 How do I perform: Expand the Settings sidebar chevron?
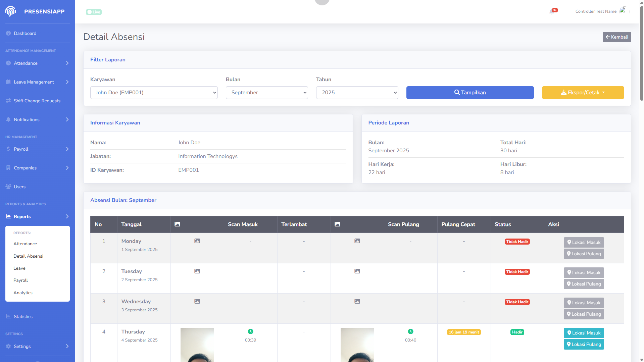[67, 346]
